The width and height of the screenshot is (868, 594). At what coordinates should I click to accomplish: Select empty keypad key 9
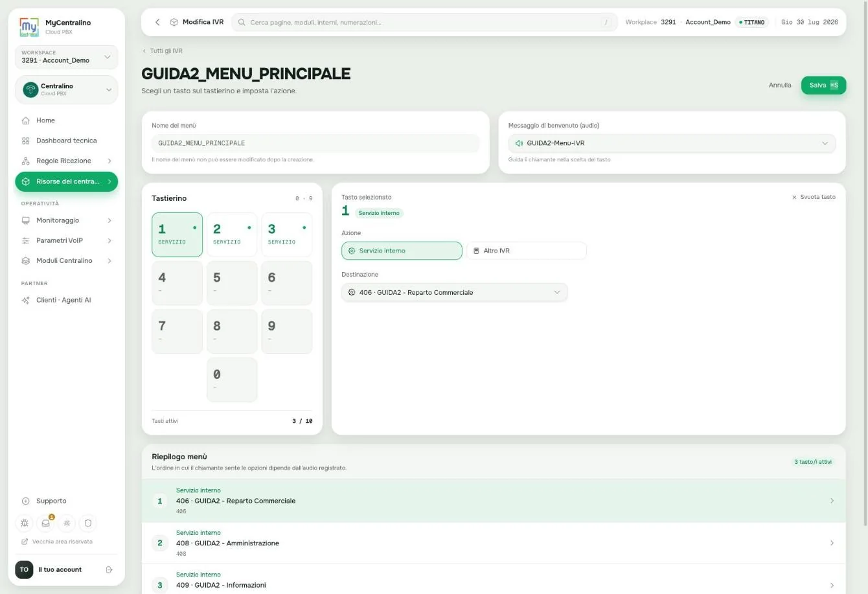tap(287, 331)
